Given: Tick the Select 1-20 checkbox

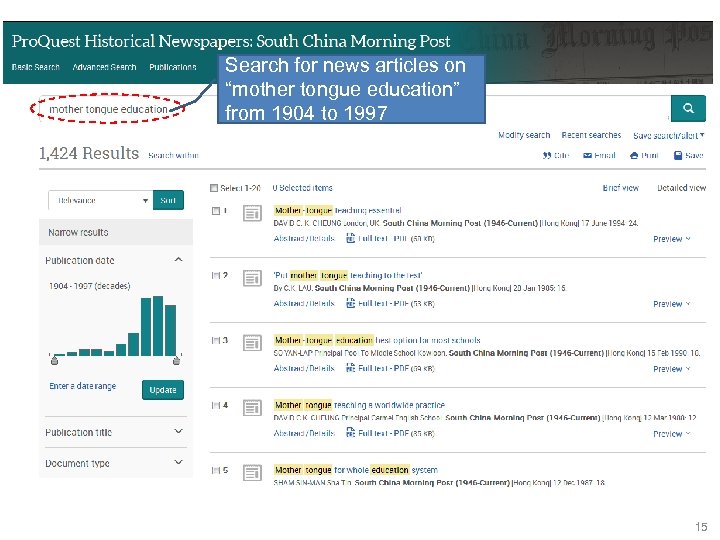Looking at the screenshot, I should pyautogui.click(x=214, y=188).
